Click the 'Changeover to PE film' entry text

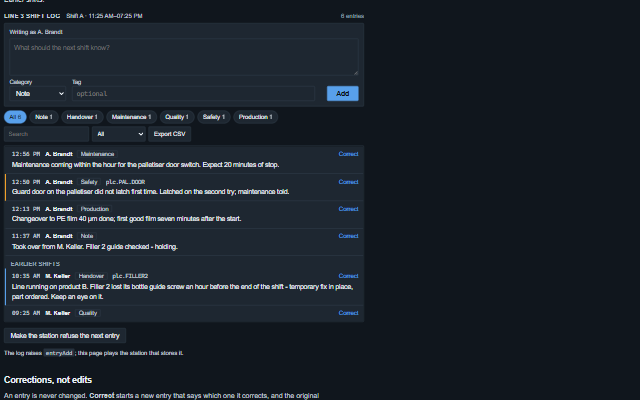(x=127, y=219)
